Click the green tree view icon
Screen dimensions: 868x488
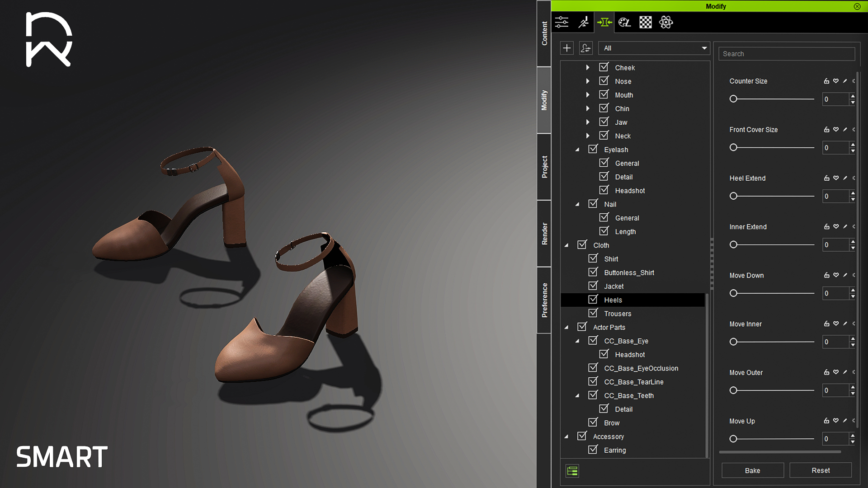point(572,471)
